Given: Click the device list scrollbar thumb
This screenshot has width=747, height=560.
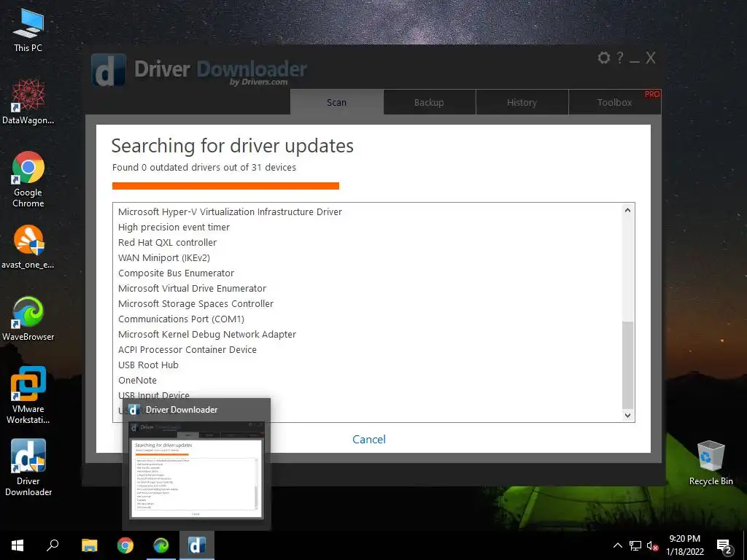Looking at the screenshot, I should (627, 365).
